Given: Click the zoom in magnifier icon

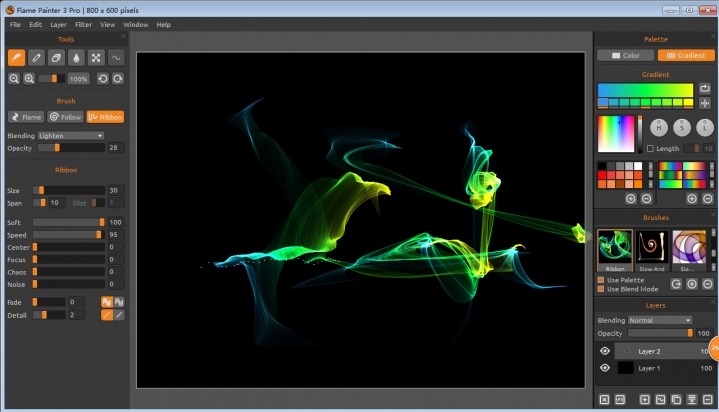Looking at the screenshot, I should click(x=29, y=78).
